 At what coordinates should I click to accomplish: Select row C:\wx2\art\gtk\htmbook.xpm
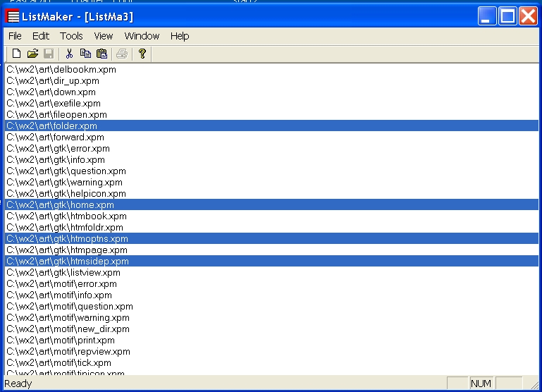[x=271, y=216]
